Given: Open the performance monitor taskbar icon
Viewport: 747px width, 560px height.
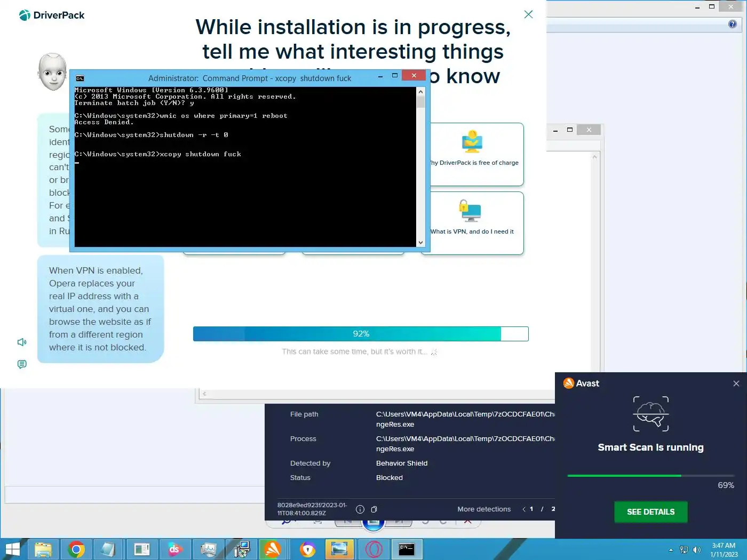Looking at the screenshot, I should (x=208, y=549).
